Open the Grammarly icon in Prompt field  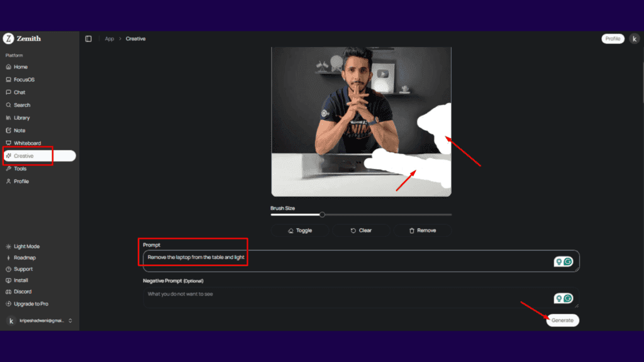click(x=568, y=262)
